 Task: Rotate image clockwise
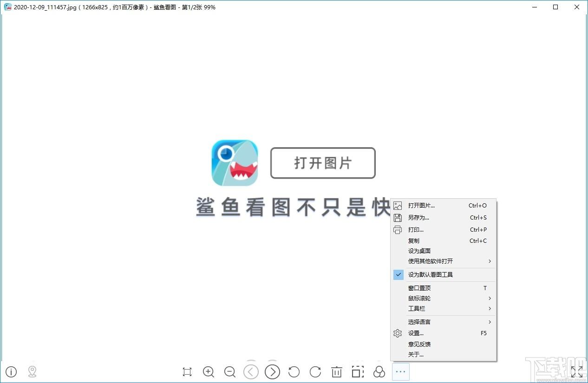pos(315,372)
